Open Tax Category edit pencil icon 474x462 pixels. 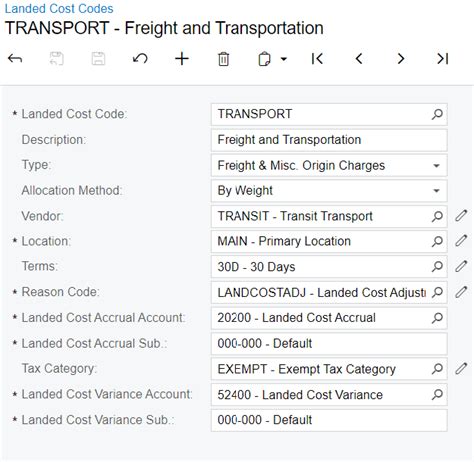tap(461, 369)
